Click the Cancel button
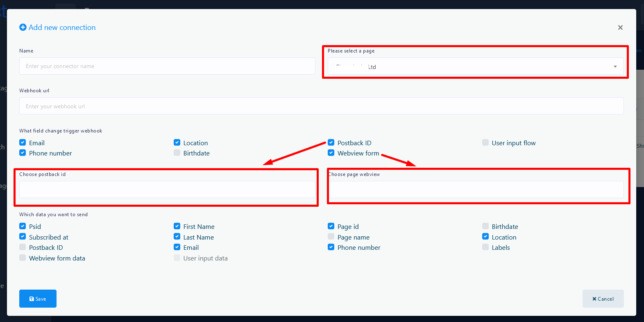Viewport: 644px width, 322px height. click(x=603, y=299)
